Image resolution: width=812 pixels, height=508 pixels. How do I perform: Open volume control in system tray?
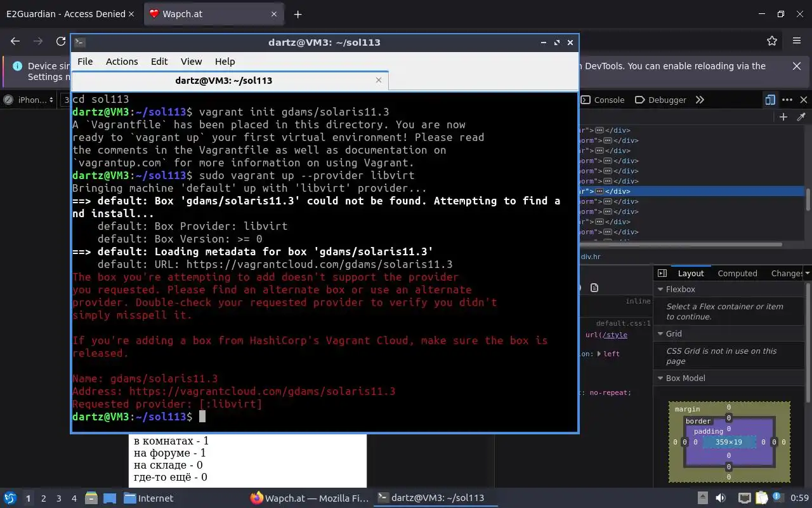click(x=721, y=498)
